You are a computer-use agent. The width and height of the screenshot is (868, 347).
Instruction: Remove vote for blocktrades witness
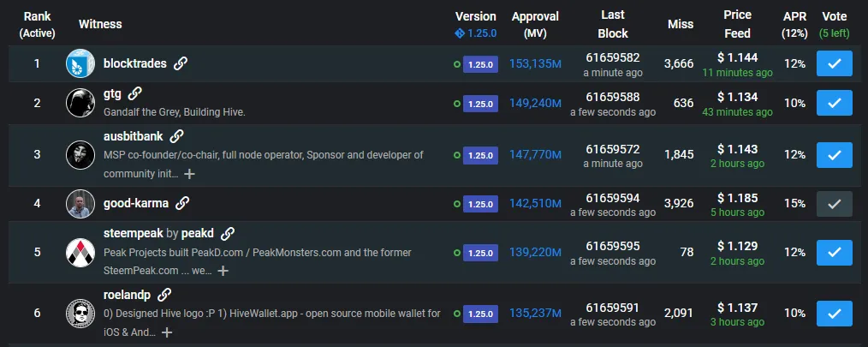[x=835, y=63]
